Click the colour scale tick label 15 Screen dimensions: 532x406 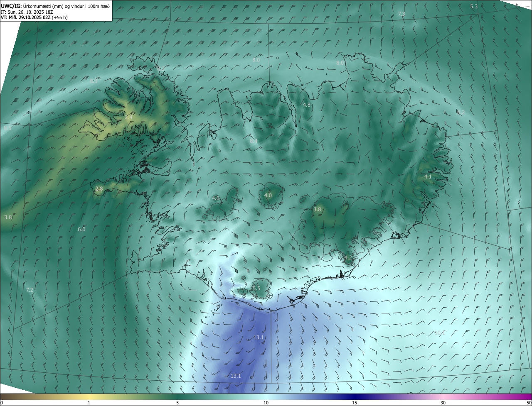355,403
